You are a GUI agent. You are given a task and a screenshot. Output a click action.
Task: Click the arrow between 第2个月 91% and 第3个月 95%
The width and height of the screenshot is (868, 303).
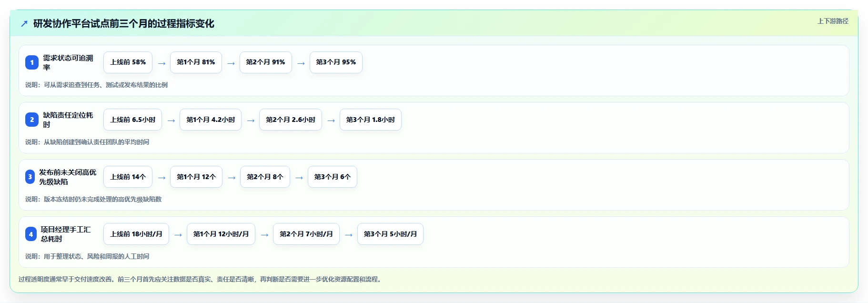click(x=301, y=63)
